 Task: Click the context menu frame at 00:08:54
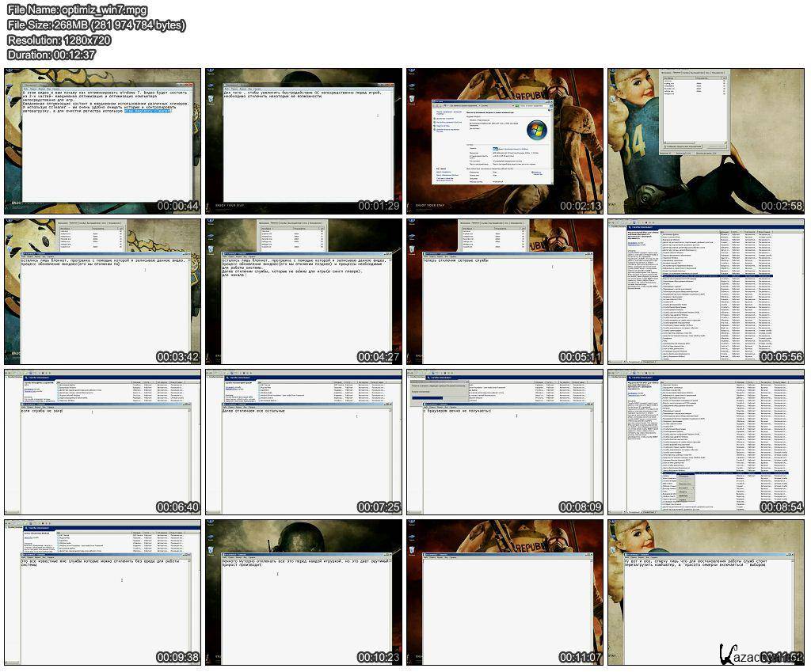click(706, 442)
